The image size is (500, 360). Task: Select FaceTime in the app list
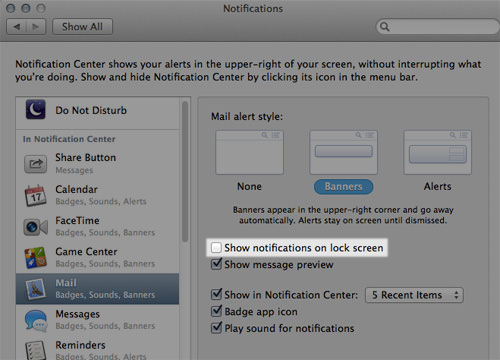tap(97, 226)
